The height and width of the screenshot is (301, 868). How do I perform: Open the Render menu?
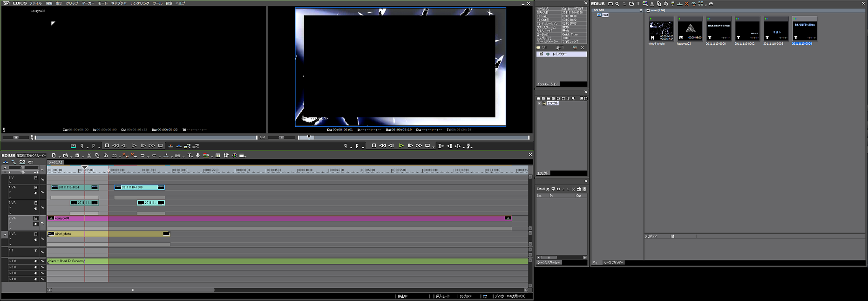tap(140, 3)
